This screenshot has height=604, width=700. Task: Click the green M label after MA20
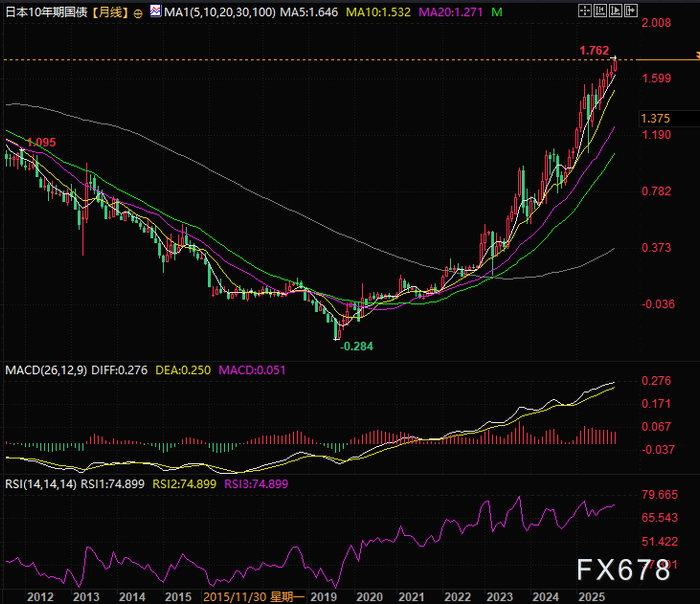pyautogui.click(x=496, y=12)
